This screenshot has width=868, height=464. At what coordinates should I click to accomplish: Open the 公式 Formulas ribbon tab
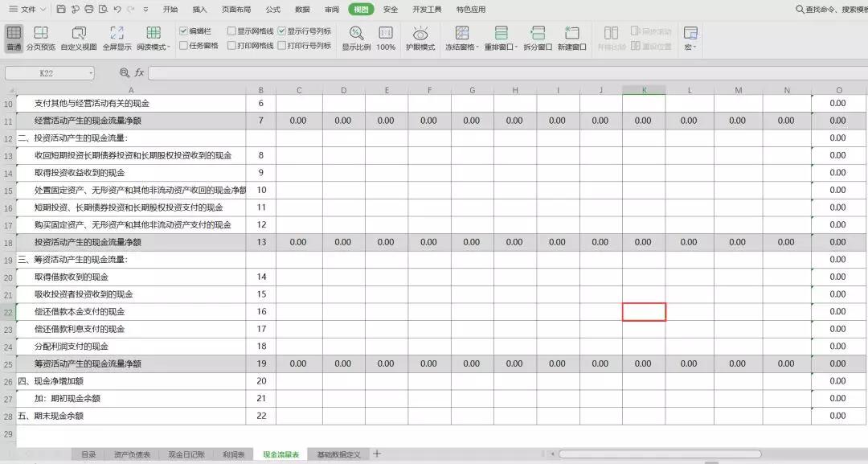(x=273, y=10)
